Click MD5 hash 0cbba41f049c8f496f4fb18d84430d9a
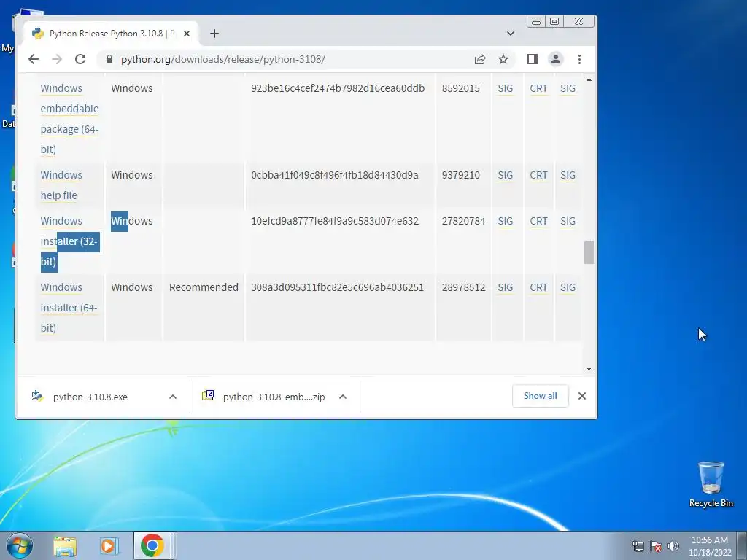The image size is (747, 560). coord(334,175)
